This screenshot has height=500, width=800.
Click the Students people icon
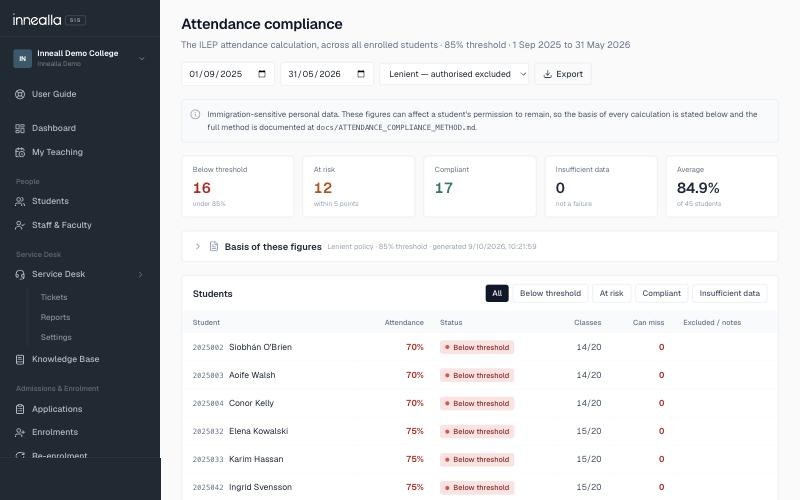click(20, 202)
